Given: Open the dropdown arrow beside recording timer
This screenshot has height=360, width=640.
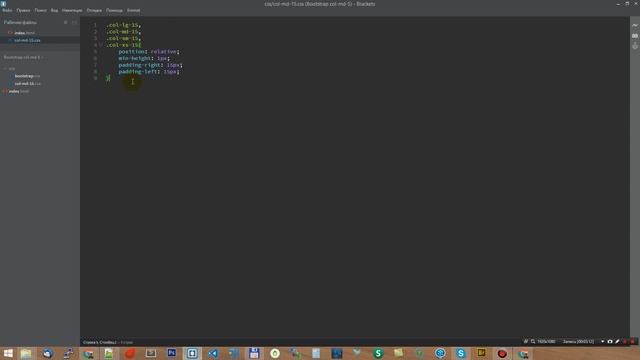Looking at the screenshot, I should (602, 342).
